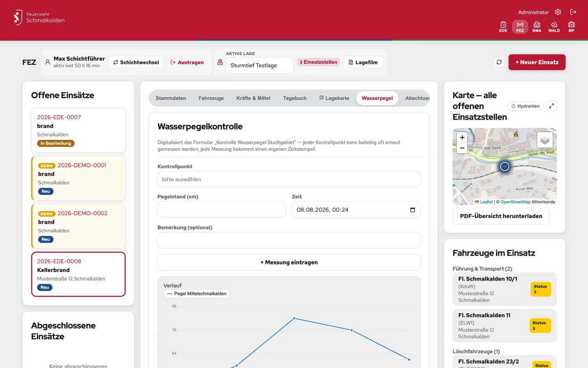Open the map layers control
Viewport: 588px width, 368px height.
pyautogui.click(x=545, y=140)
